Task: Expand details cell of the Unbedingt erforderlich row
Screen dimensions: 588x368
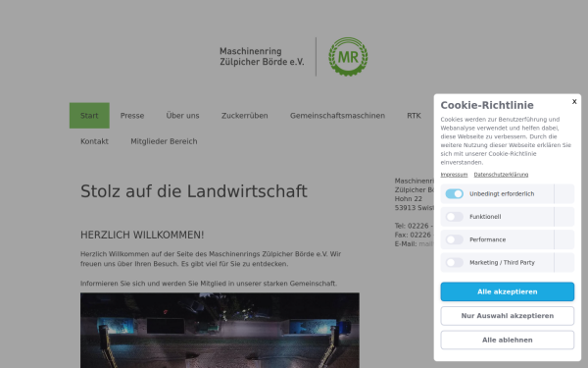Action: pos(564,193)
